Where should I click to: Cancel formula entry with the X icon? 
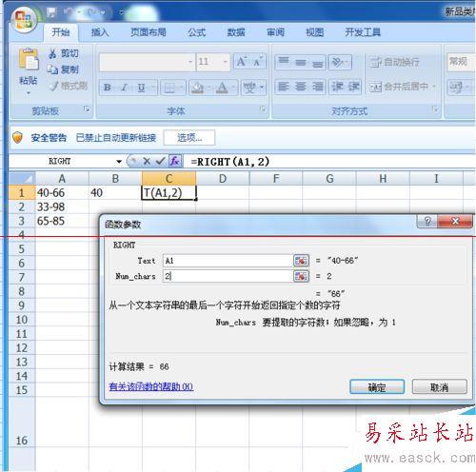[147, 161]
